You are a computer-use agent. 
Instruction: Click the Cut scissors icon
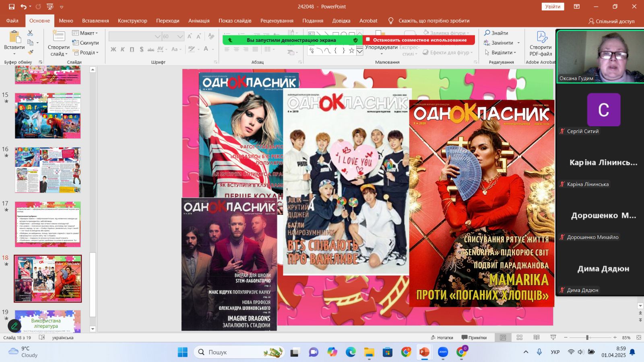(x=30, y=33)
